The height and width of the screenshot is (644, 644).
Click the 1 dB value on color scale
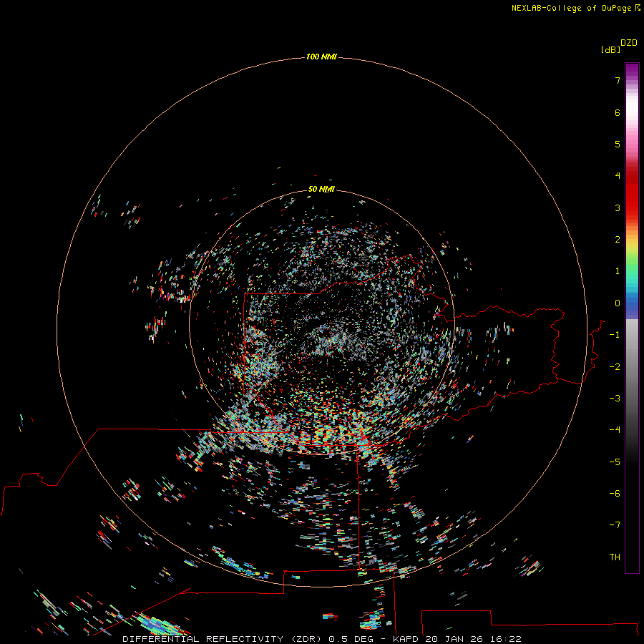pos(618,271)
